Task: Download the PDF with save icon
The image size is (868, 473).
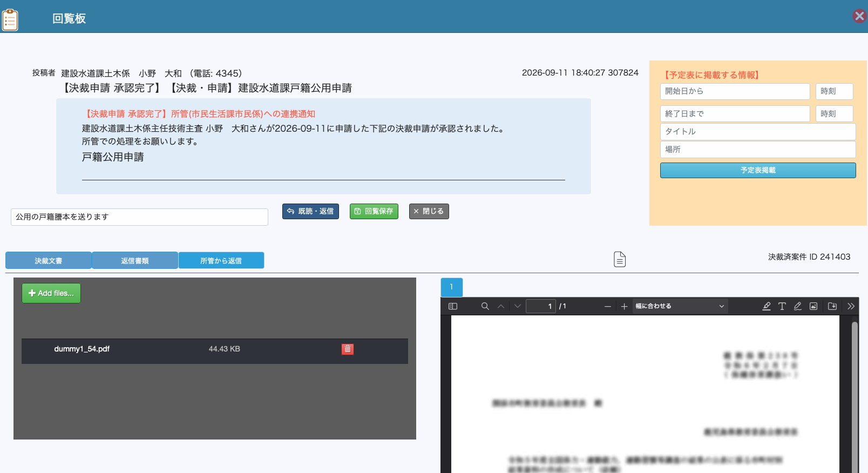Action: click(x=832, y=306)
